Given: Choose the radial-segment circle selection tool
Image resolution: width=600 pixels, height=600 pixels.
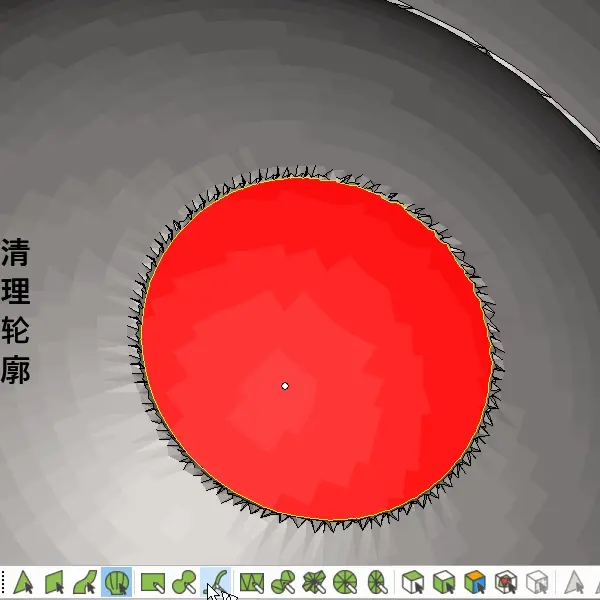Looking at the screenshot, I should (x=345, y=582).
